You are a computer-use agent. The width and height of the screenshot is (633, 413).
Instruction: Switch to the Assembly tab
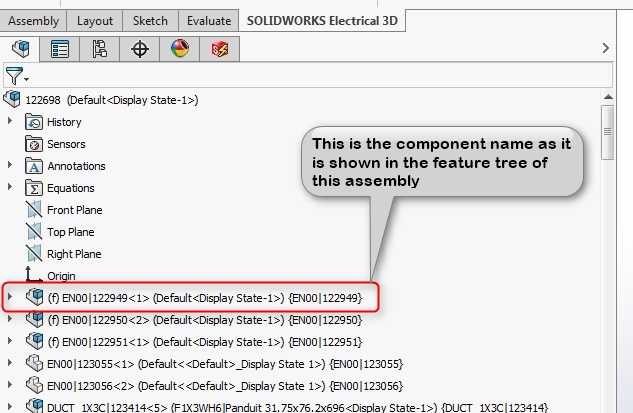pos(34,21)
